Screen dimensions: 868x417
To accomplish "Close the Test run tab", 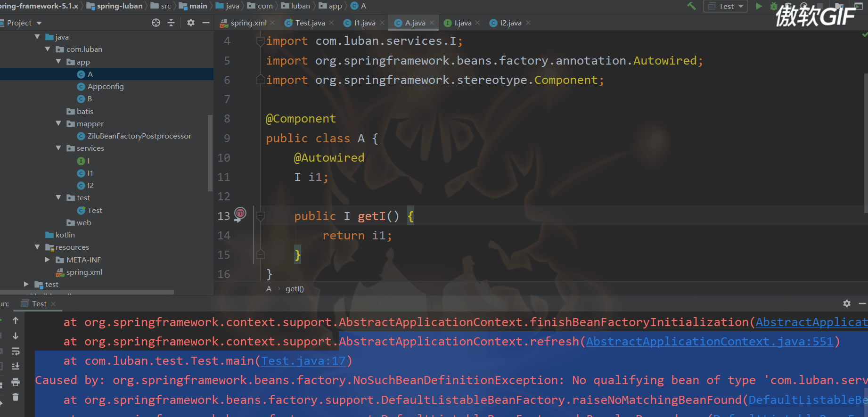I will [53, 304].
